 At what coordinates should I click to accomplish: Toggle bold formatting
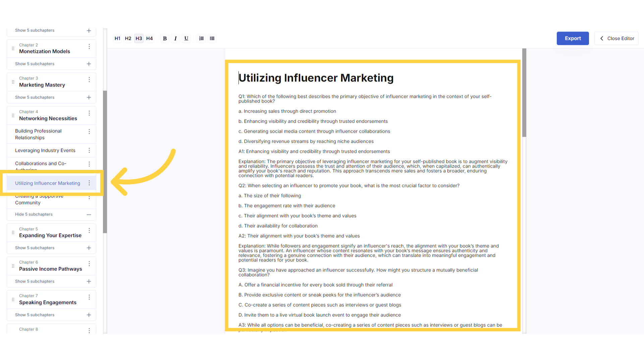point(165,38)
